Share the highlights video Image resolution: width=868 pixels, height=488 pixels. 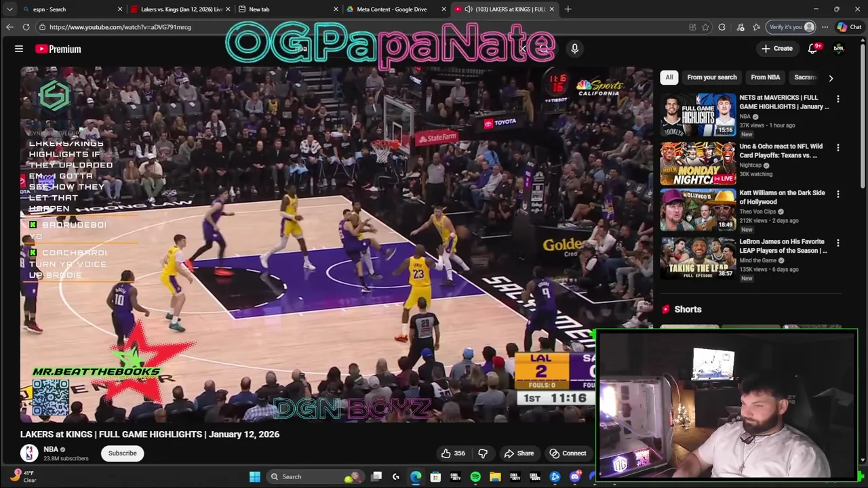coord(519,453)
